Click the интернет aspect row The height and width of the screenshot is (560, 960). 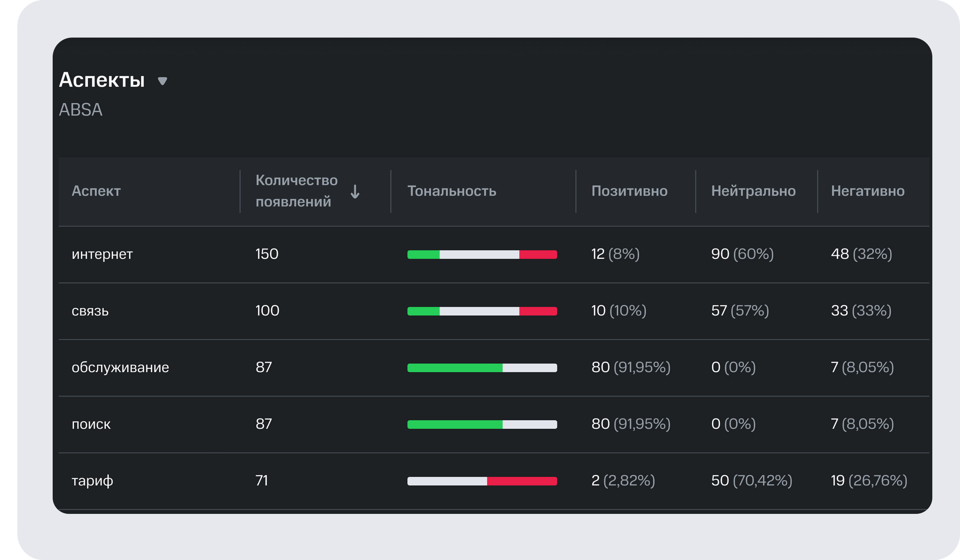(102, 254)
